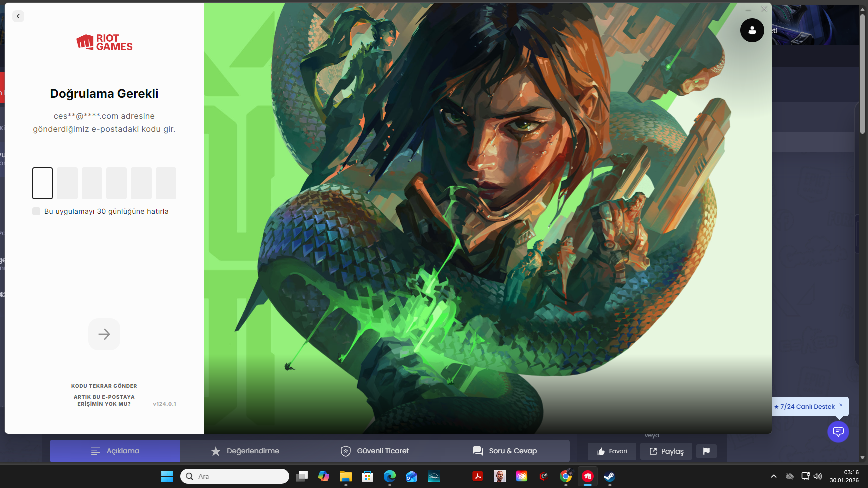Go back using the Riot back arrow
This screenshot has width=868, height=488.
tap(18, 16)
